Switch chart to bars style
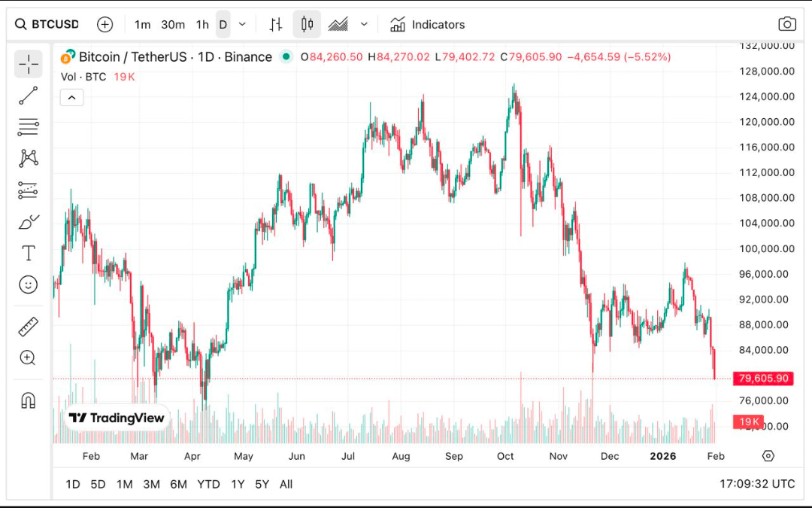The image size is (812, 508). (275, 24)
